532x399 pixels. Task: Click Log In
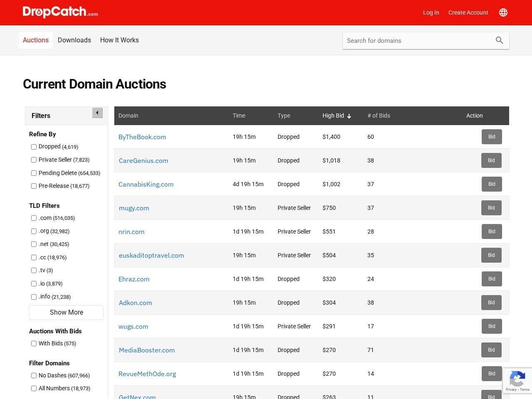(431, 12)
